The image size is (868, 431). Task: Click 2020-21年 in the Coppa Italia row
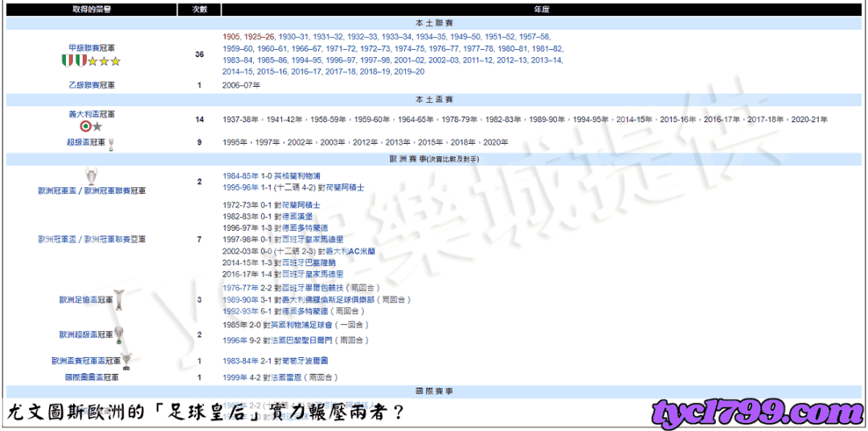[x=809, y=120]
